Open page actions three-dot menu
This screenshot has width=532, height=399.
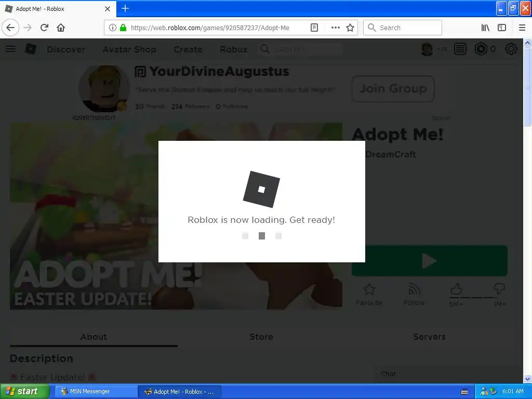click(x=335, y=28)
